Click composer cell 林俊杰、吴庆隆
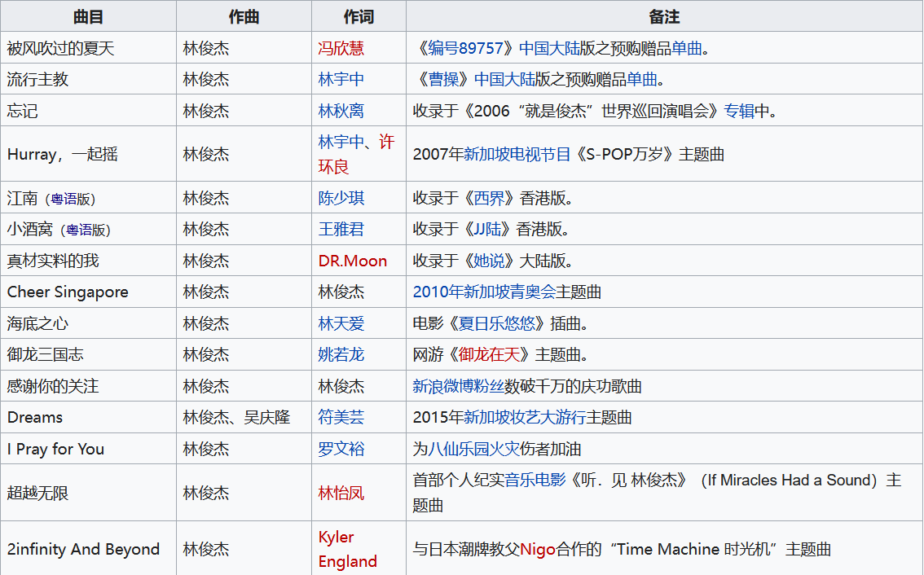This screenshot has height=575, width=924. [x=236, y=417]
